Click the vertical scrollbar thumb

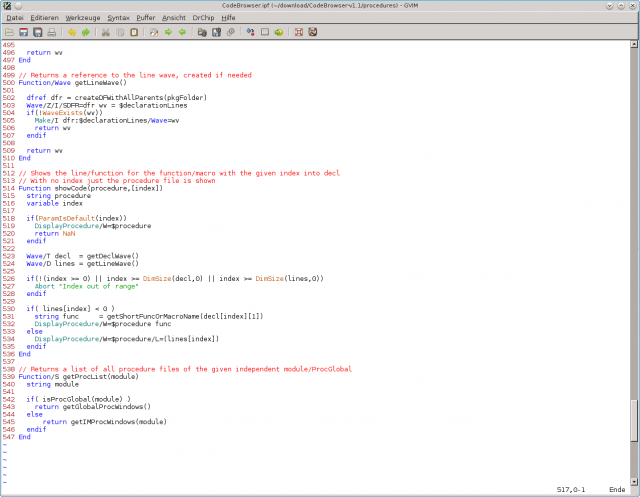634,420
